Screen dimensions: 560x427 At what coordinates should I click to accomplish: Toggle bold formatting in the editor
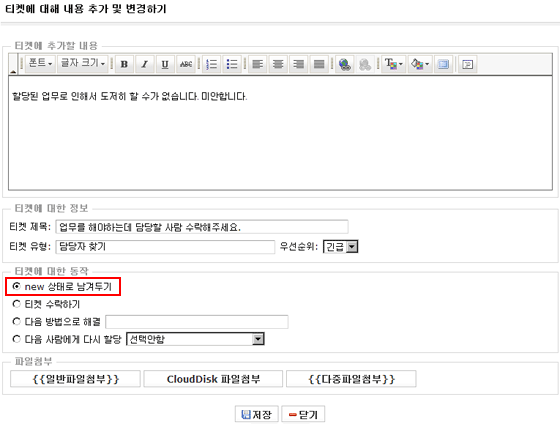click(124, 64)
